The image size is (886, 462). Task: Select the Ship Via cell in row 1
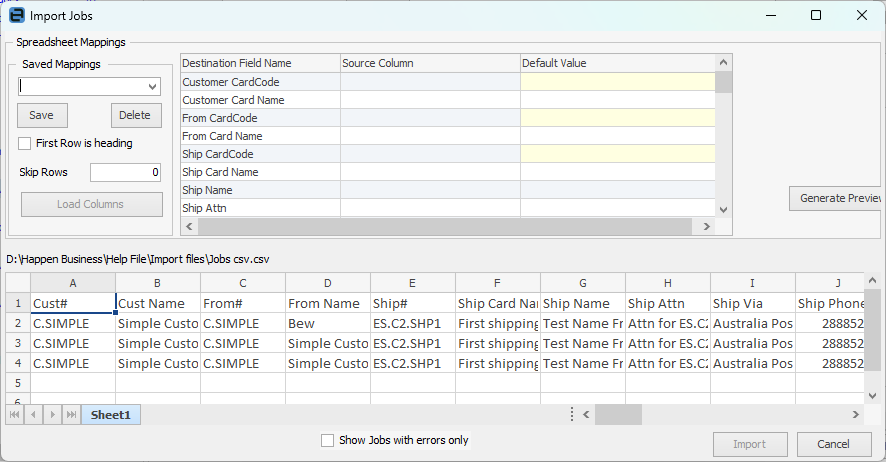(753, 303)
